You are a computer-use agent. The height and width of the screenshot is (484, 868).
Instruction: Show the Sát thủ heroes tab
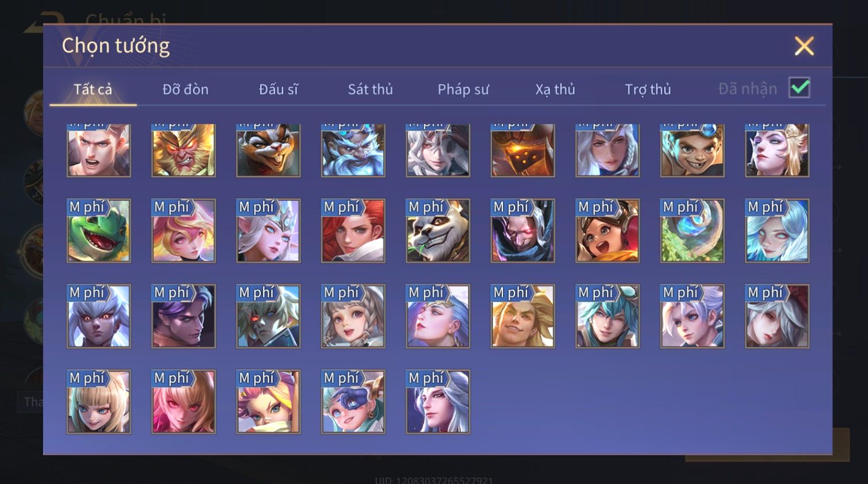click(370, 89)
